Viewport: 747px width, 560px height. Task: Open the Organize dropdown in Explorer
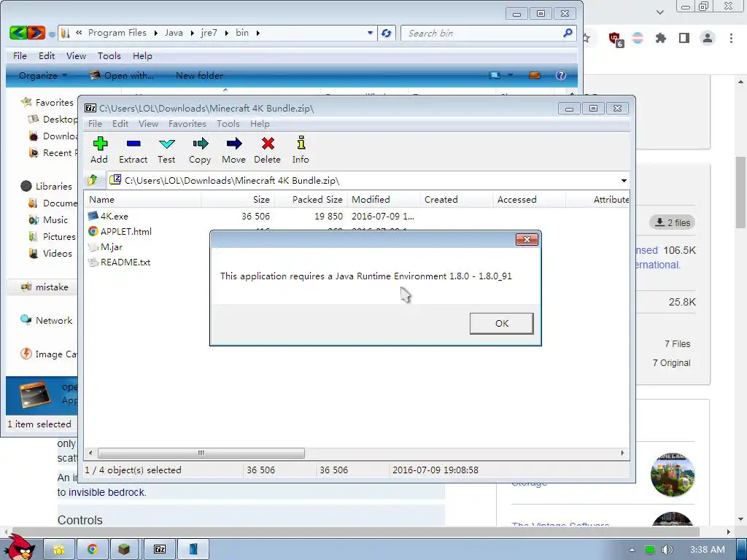[x=42, y=75]
